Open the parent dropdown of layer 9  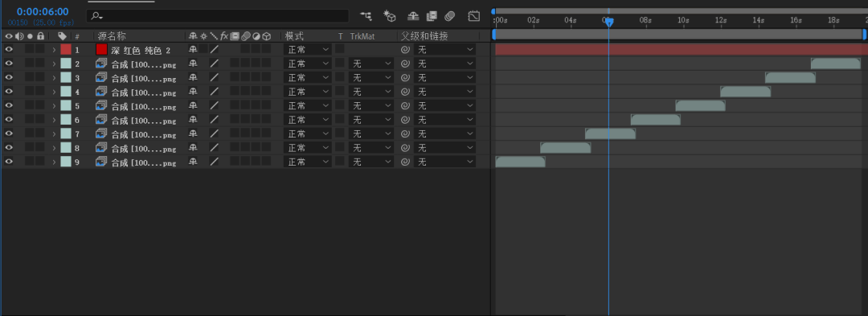tap(444, 162)
